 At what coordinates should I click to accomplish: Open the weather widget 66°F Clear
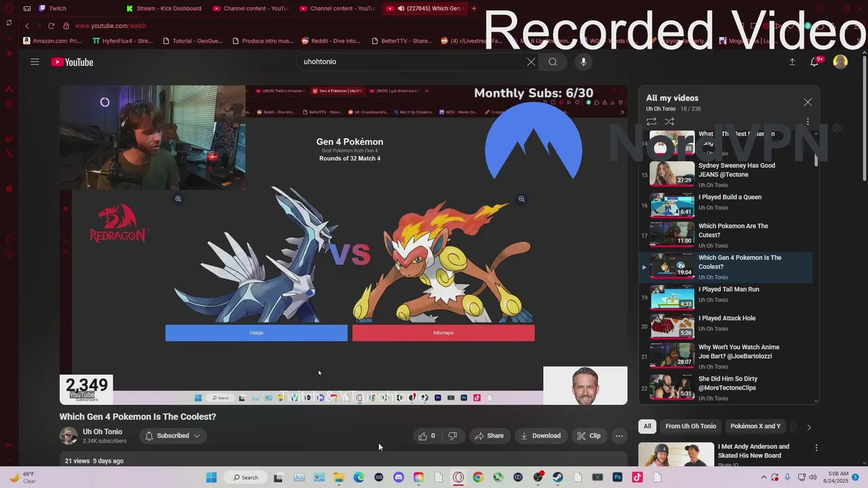tap(22, 477)
